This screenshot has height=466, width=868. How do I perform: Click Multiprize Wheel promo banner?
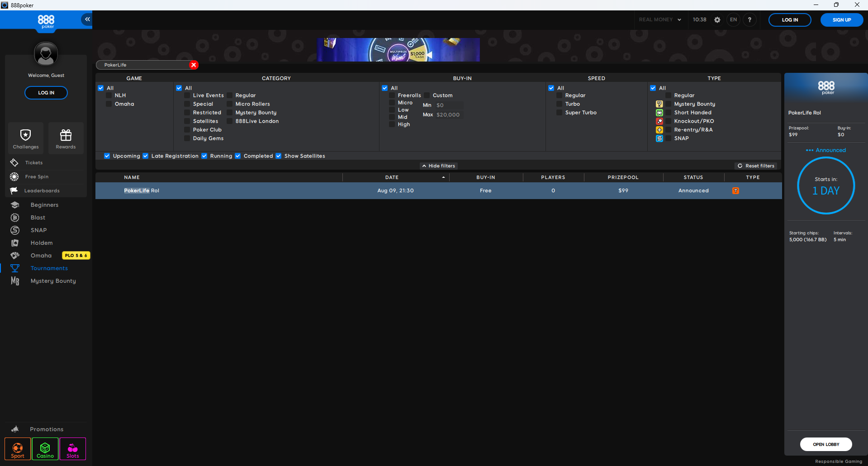tap(398, 50)
